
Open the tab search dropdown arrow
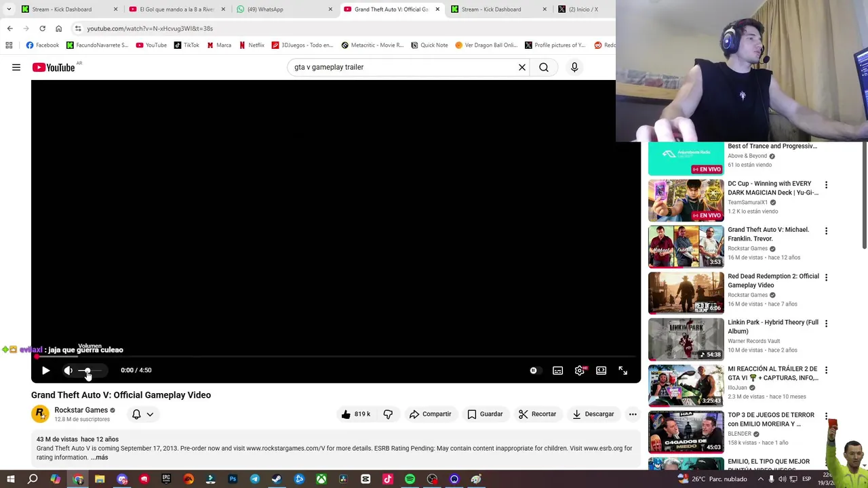point(9,9)
